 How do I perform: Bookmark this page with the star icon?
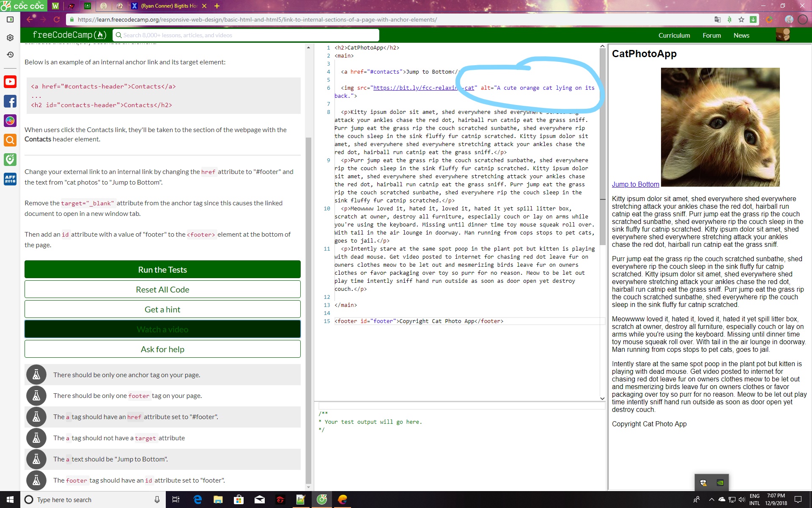(x=741, y=19)
